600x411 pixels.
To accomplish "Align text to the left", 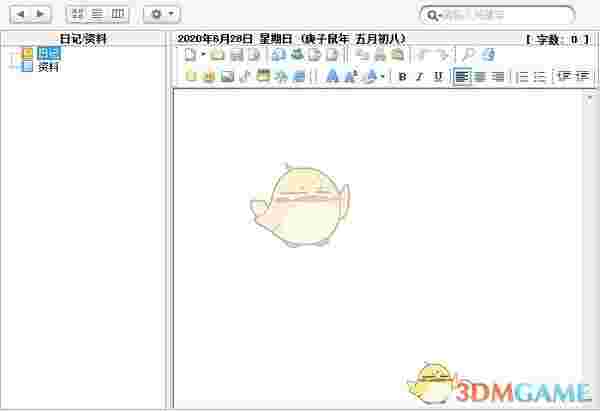I will tap(462, 77).
